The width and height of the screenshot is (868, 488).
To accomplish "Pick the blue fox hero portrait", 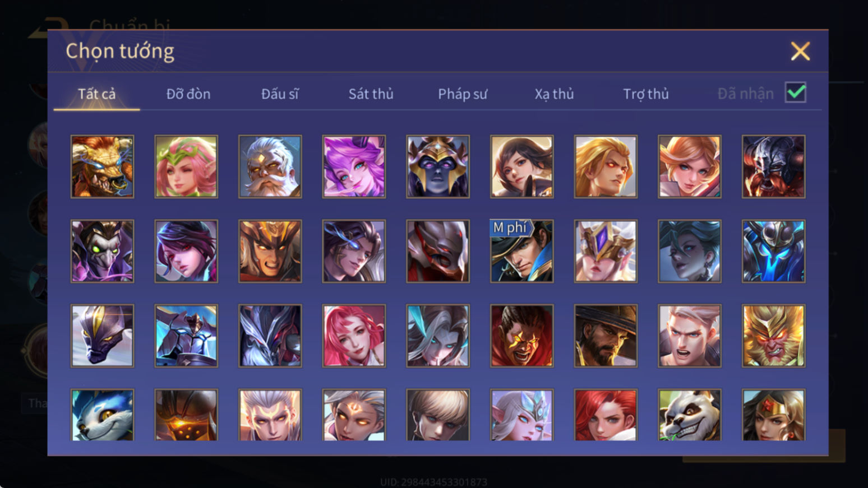I will coord(102,415).
